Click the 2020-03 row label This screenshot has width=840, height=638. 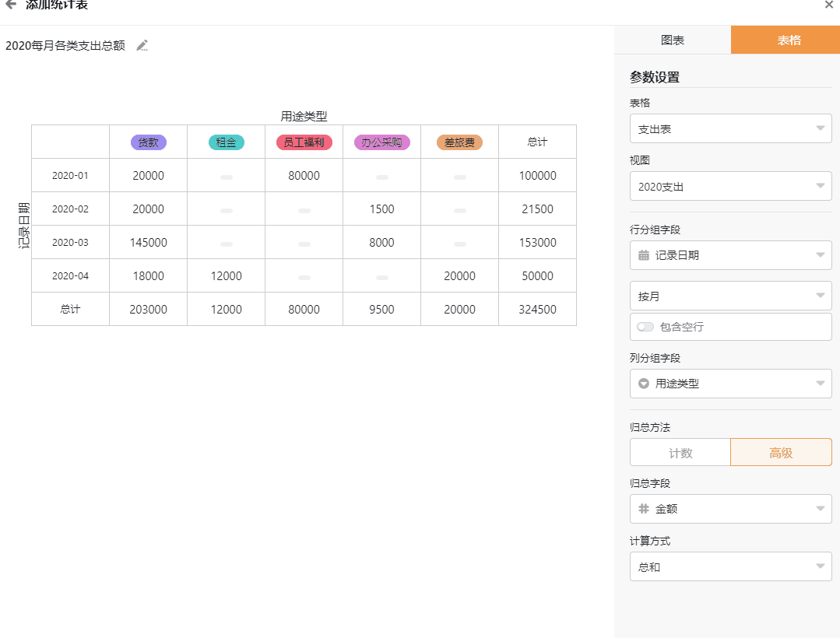point(70,243)
